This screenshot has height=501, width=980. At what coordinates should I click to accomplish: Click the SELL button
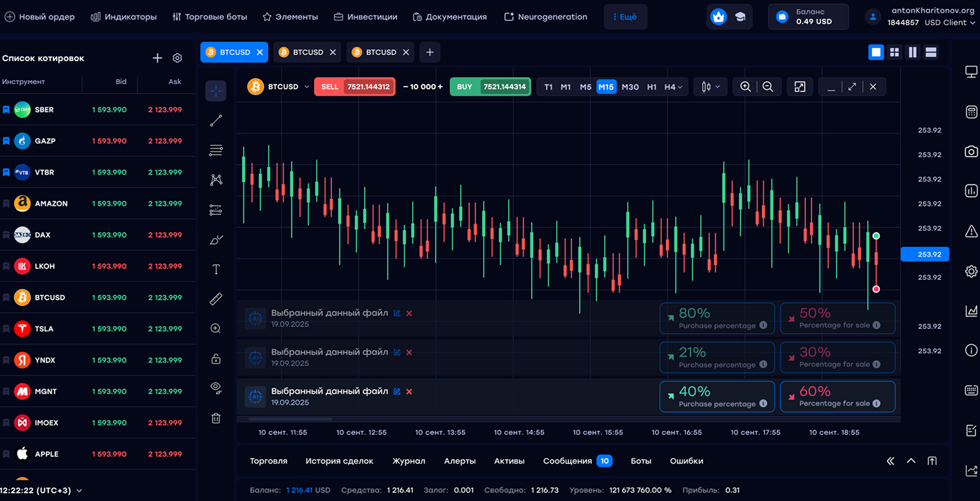point(355,87)
